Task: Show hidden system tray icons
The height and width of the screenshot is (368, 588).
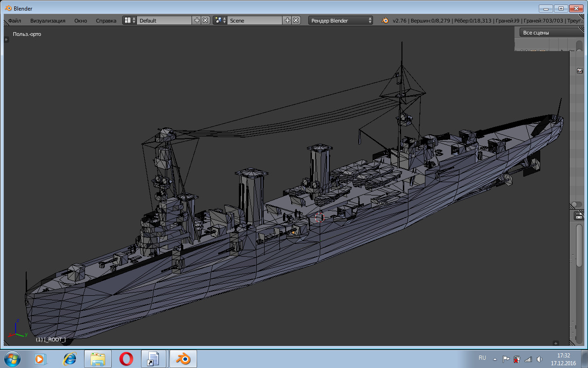Action: pos(495,359)
